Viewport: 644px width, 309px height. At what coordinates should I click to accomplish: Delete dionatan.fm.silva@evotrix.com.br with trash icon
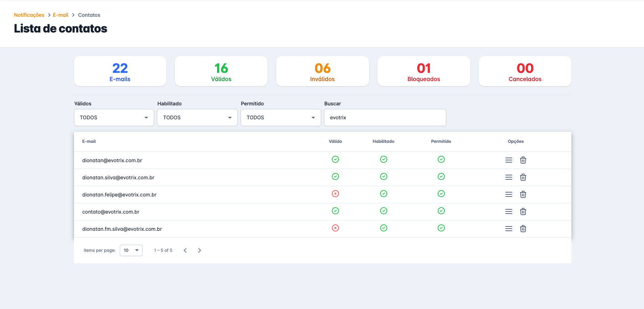(523, 229)
